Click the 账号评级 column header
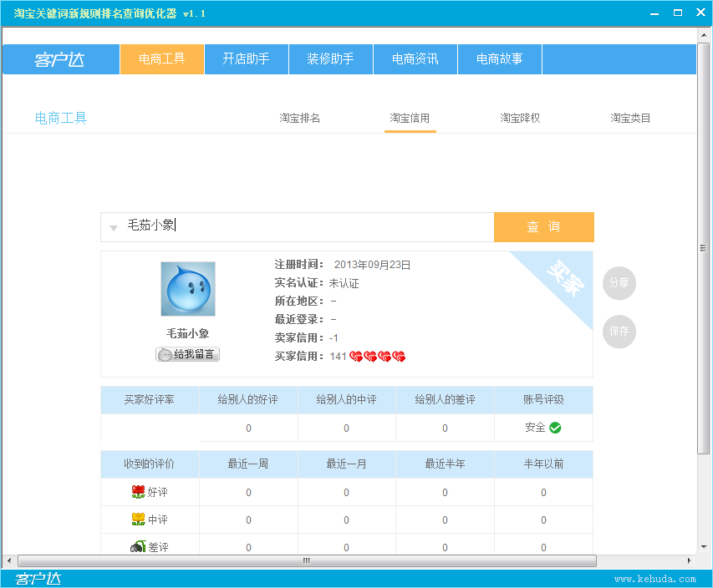Screen dimensions: 713x588 click(x=544, y=400)
